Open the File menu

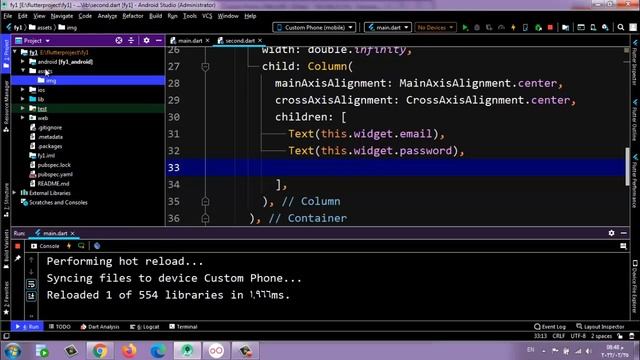(x=8, y=16)
